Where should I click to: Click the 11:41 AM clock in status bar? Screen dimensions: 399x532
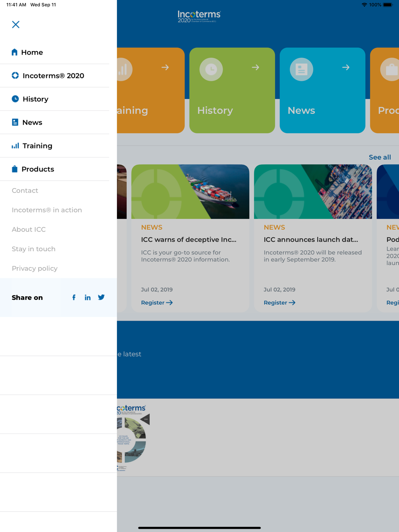[x=16, y=5]
